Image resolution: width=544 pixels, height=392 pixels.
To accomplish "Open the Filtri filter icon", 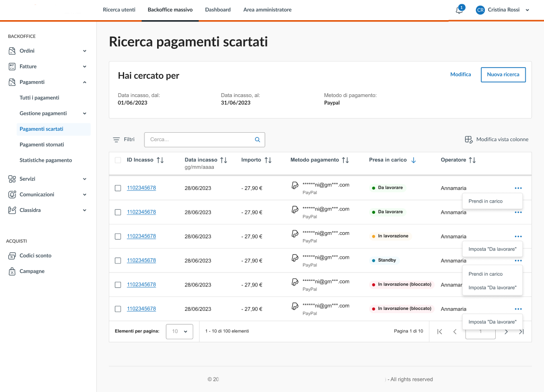I will coord(116,140).
